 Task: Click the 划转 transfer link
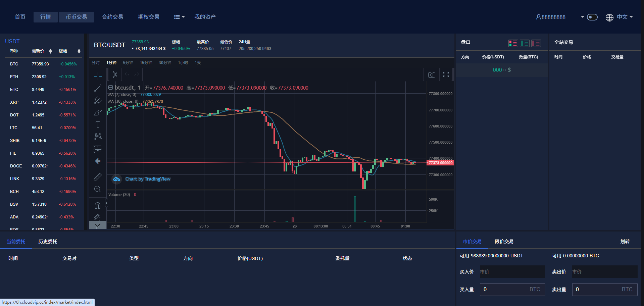point(625,242)
